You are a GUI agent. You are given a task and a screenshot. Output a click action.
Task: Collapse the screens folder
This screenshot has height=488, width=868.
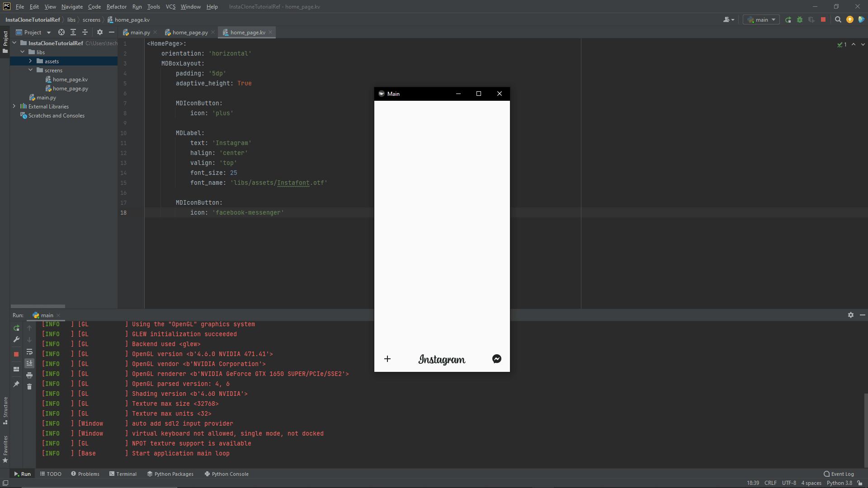pos(31,70)
